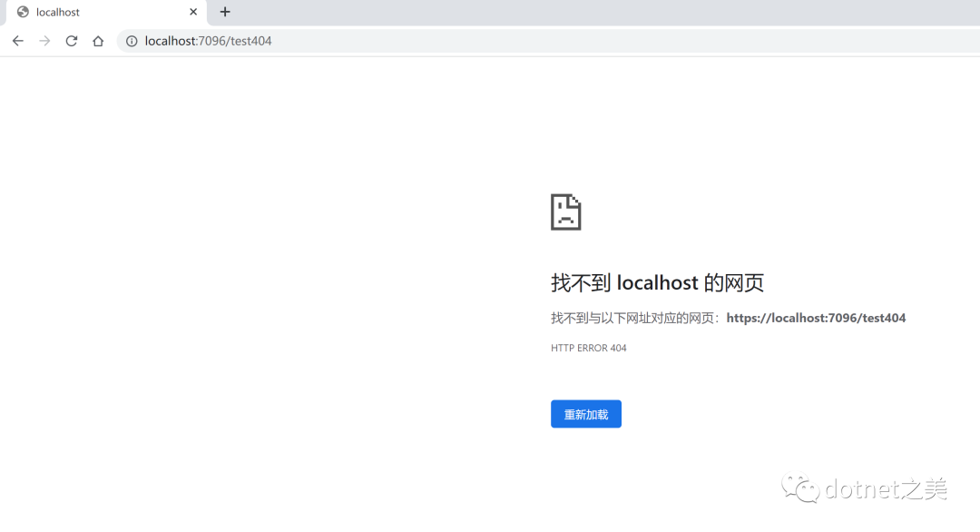980x532 pixels.
Task: Click the blue 重新加载 button
Action: point(585,414)
